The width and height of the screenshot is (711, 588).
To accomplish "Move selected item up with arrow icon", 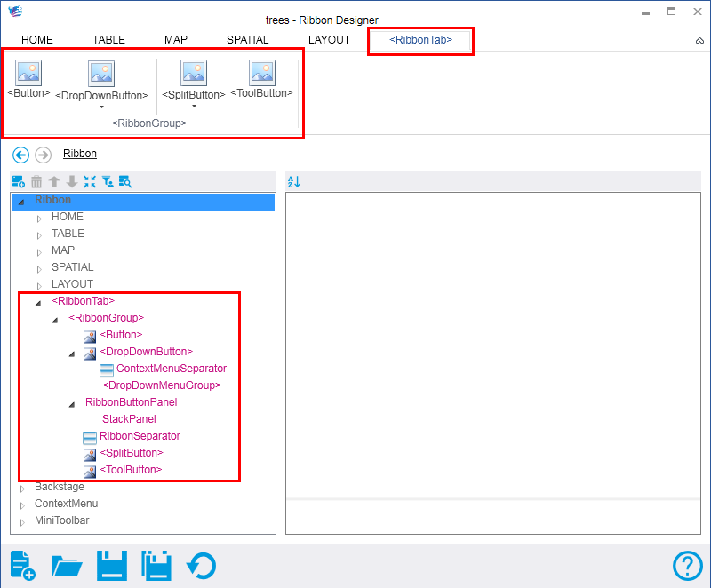I will [54, 182].
